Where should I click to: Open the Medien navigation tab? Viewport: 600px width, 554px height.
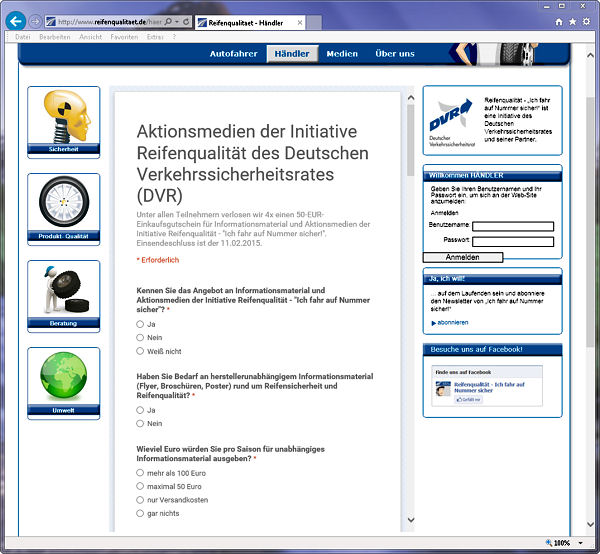[342, 54]
